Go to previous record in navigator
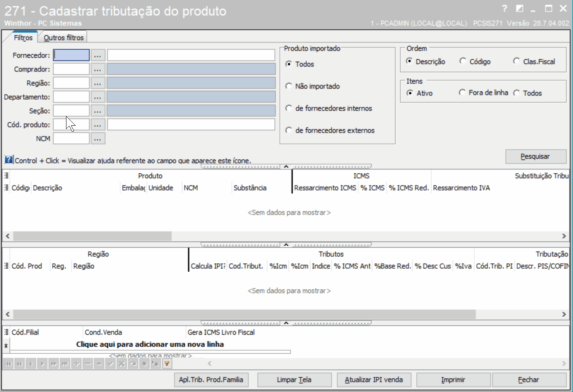Viewport: 573px width, 392px height. coord(31,364)
